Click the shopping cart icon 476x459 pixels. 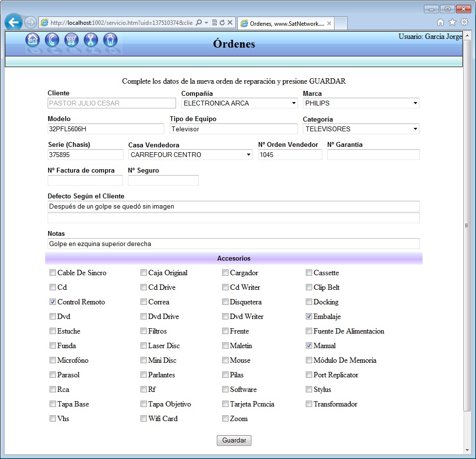(x=71, y=40)
